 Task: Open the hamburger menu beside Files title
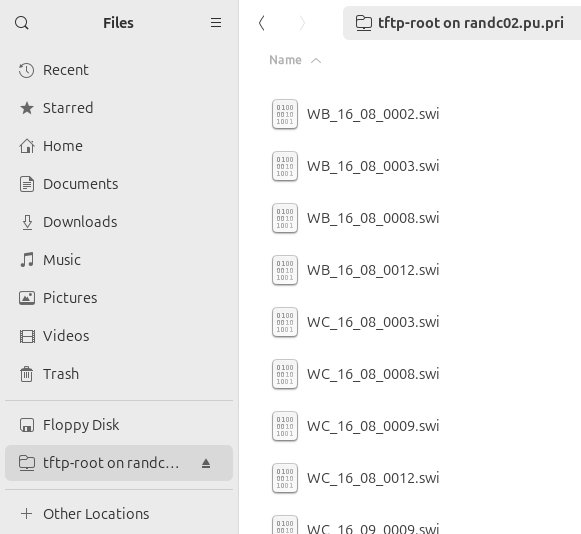click(x=216, y=23)
